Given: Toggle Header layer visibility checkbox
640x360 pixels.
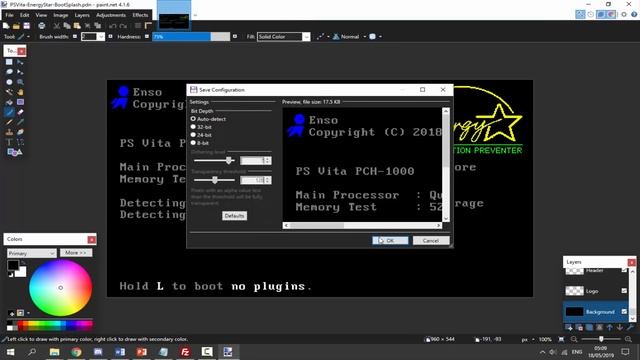Looking at the screenshot, I should tap(624, 270).
